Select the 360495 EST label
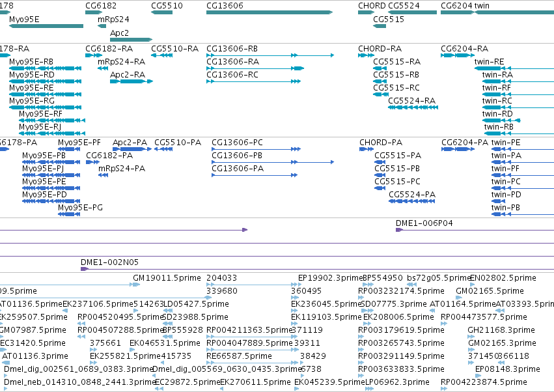Image resolution: width=554 pixels, height=392 pixels. (x=306, y=291)
